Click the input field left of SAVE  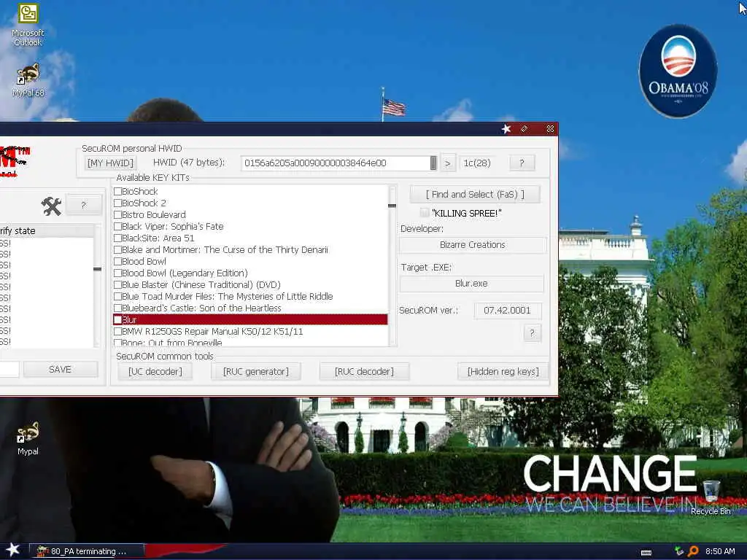(9, 369)
